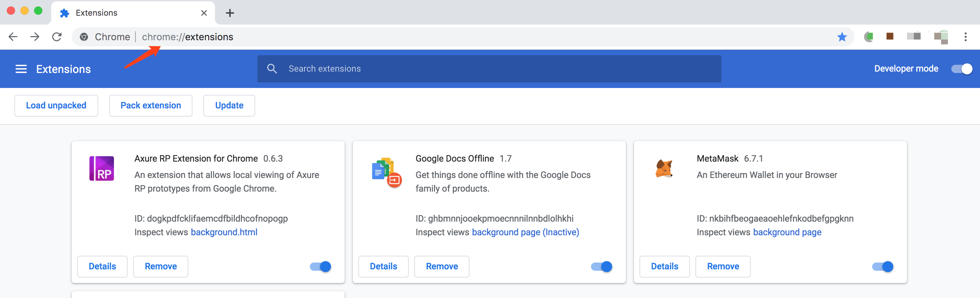Screen dimensions: 980x298
Task: Click the Extensions heading in the blue bar
Action: coord(63,69)
